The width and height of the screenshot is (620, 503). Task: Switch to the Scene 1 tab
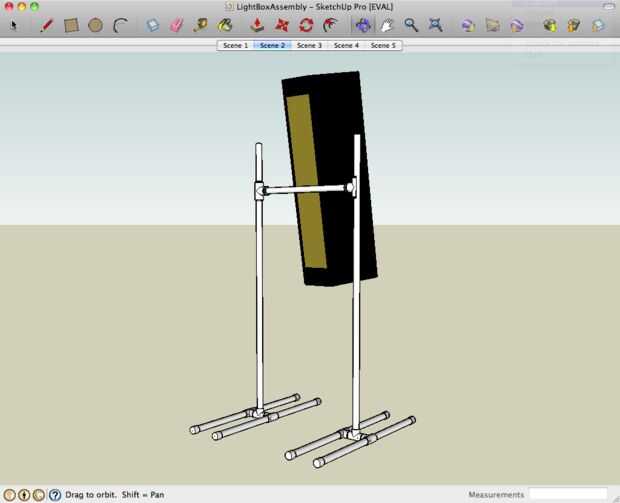point(235,45)
